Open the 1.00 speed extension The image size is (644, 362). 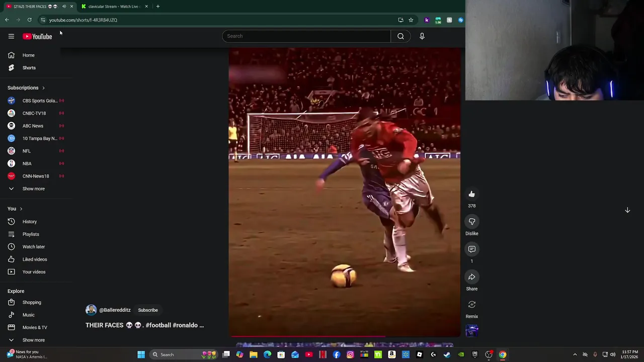[x=438, y=20]
